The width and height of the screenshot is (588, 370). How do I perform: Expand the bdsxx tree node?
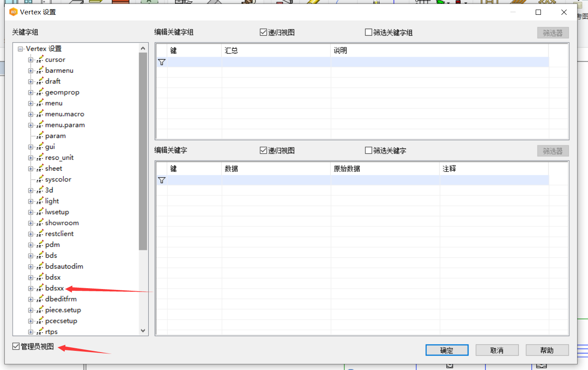pyautogui.click(x=31, y=289)
